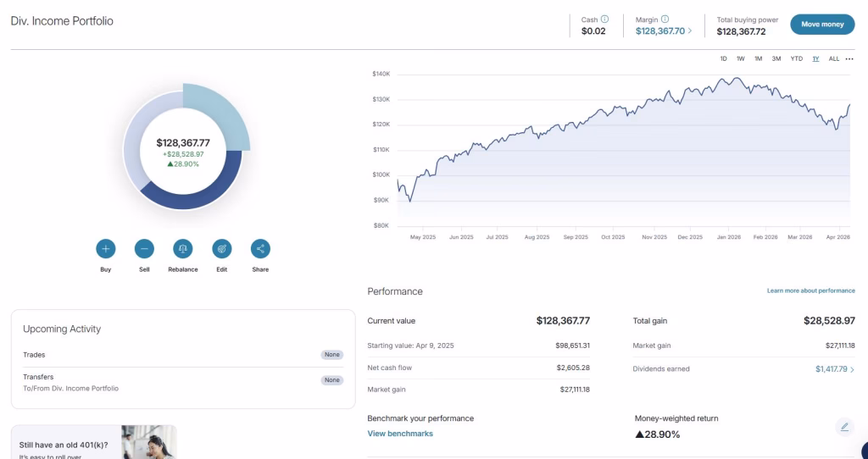The width and height of the screenshot is (868, 459).
Task: Click the Margin info icon
Action: [x=665, y=19]
